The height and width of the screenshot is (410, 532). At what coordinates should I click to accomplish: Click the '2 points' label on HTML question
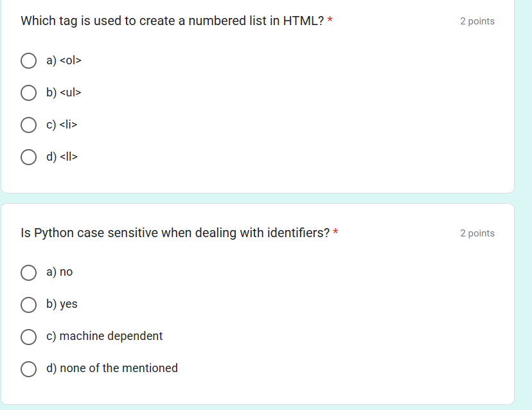click(x=477, y=21)
